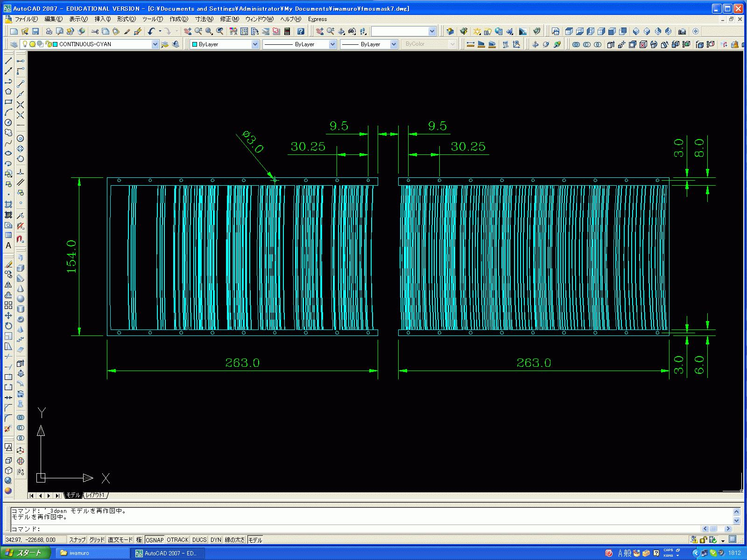Open the ByLayer color dropdown

point(255,44)
